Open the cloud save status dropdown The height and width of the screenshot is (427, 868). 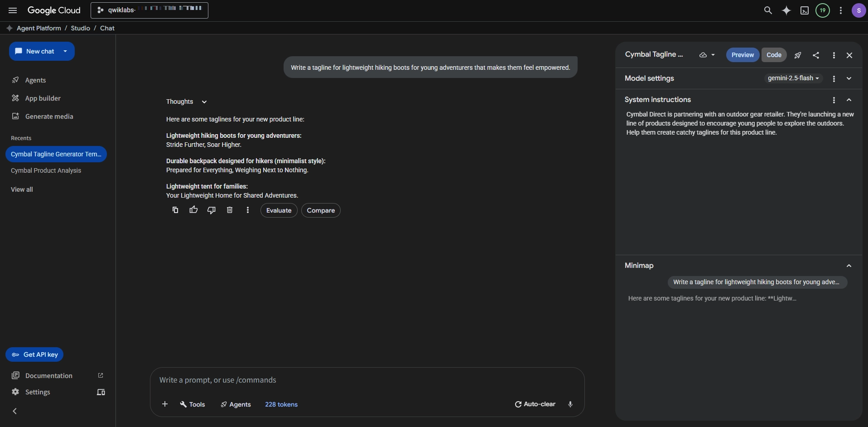click(707, 55)
